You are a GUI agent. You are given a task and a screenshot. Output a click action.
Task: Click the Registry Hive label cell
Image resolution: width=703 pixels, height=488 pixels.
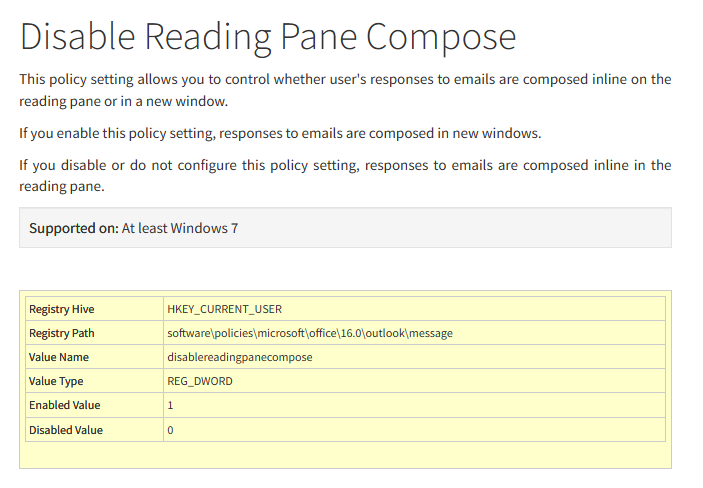pos(95,309)
